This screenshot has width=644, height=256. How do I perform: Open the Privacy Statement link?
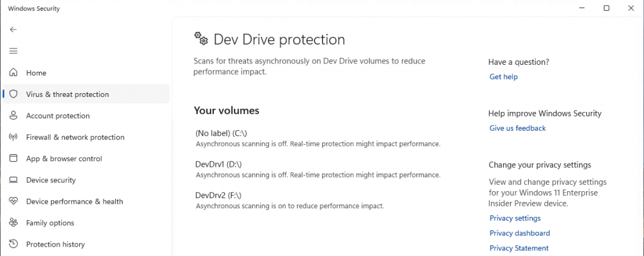click(519, 248)
